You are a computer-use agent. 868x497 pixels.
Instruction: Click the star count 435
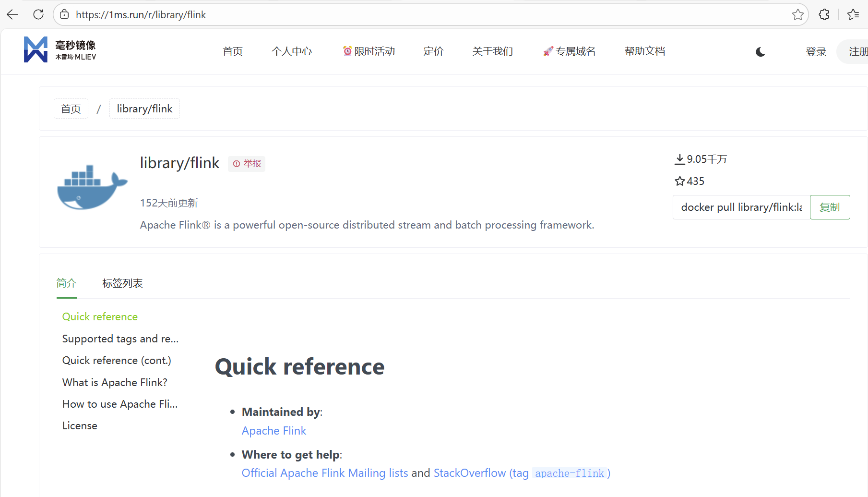coord(690,181)
